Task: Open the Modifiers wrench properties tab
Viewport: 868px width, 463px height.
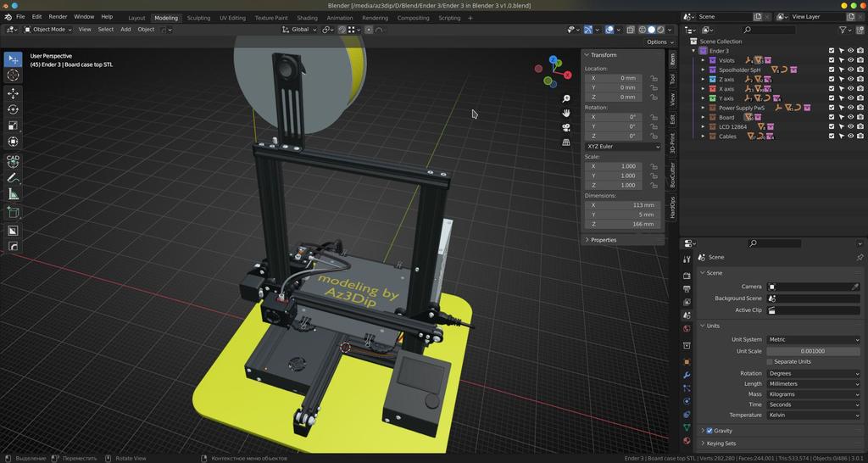Action: tap(687, 375)
